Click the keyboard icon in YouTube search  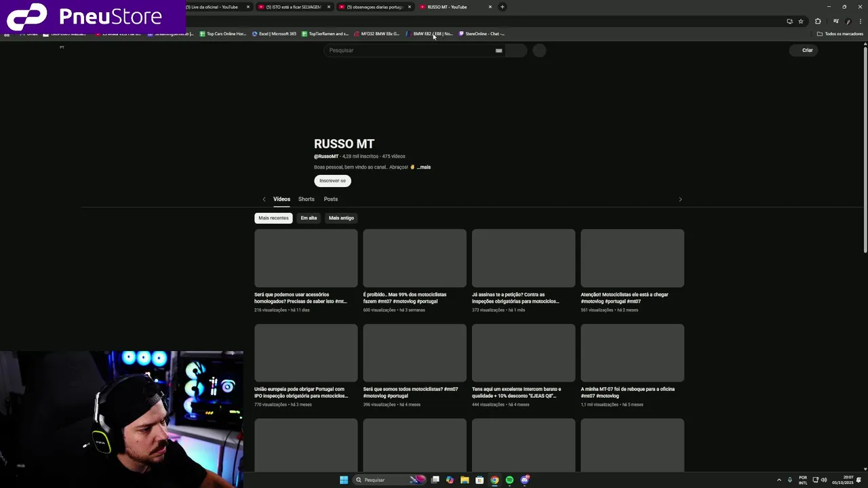click(x=498, y=50)
